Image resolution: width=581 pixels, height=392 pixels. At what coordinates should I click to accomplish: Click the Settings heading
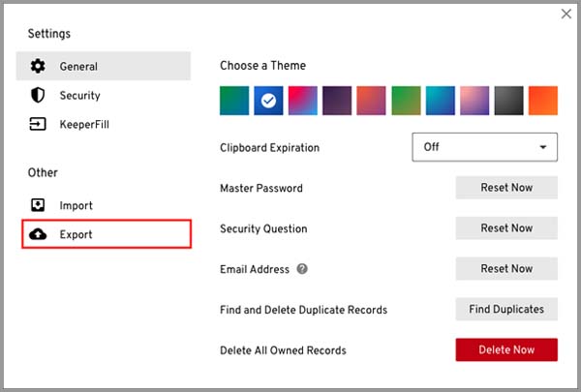point(49,34)
